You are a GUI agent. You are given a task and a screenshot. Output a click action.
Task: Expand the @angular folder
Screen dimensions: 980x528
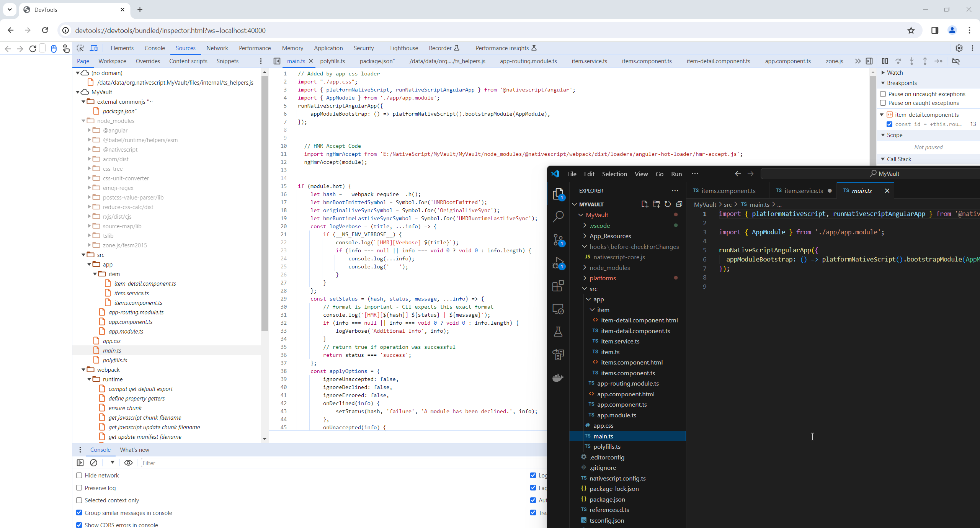coord(90,130)
